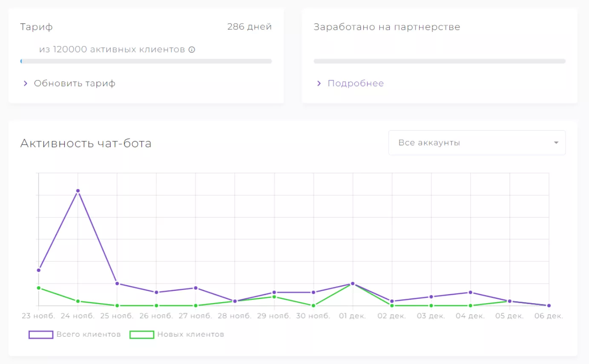
Task: Click the purple data point on 26 нояб.
Action: (156, 292)
